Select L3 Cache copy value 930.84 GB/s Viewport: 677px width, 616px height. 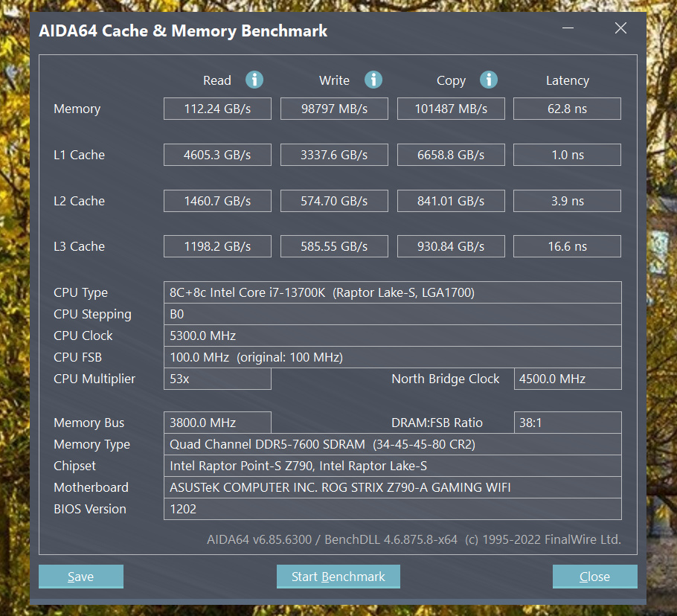click(451, 246)
